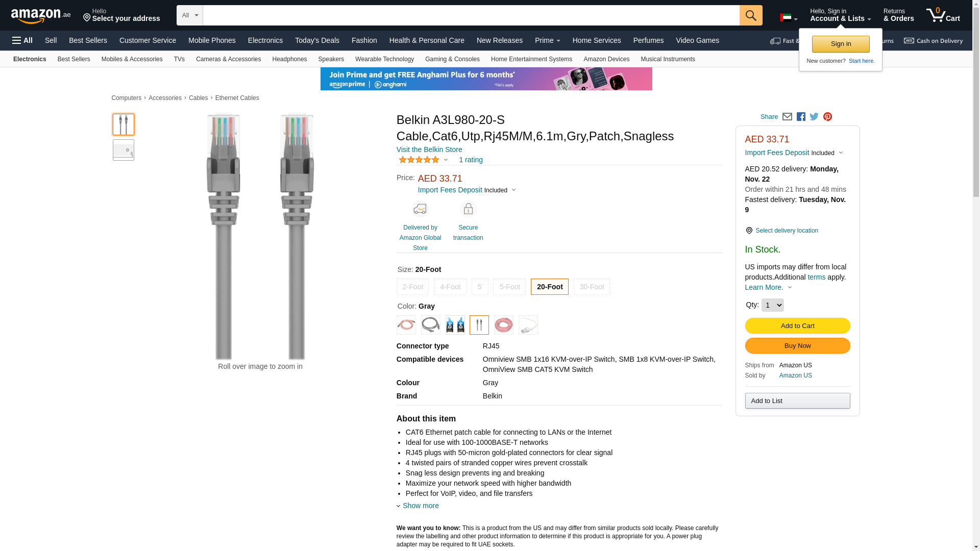This screenshot has height=551, width=980.
Task: Click the second product image thumbnail
Action: 124,150
